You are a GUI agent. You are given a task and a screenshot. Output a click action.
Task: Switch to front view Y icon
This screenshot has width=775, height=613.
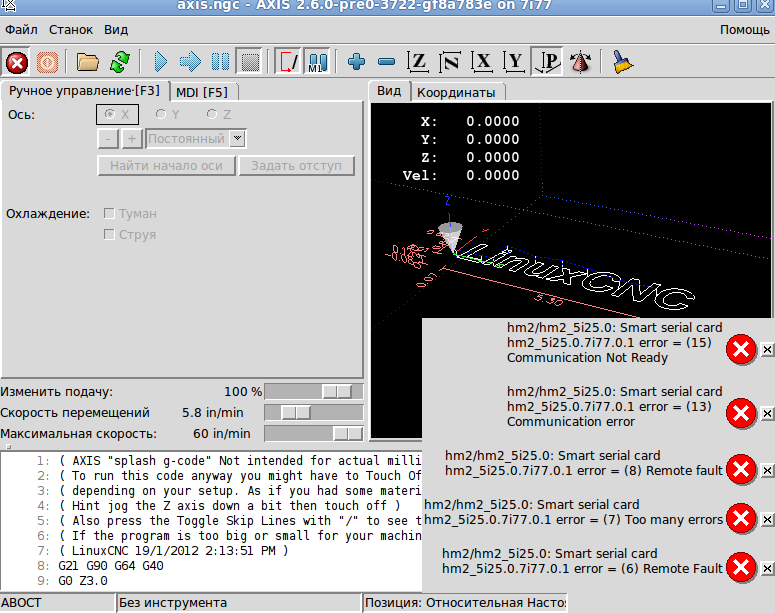click(515, 62)
